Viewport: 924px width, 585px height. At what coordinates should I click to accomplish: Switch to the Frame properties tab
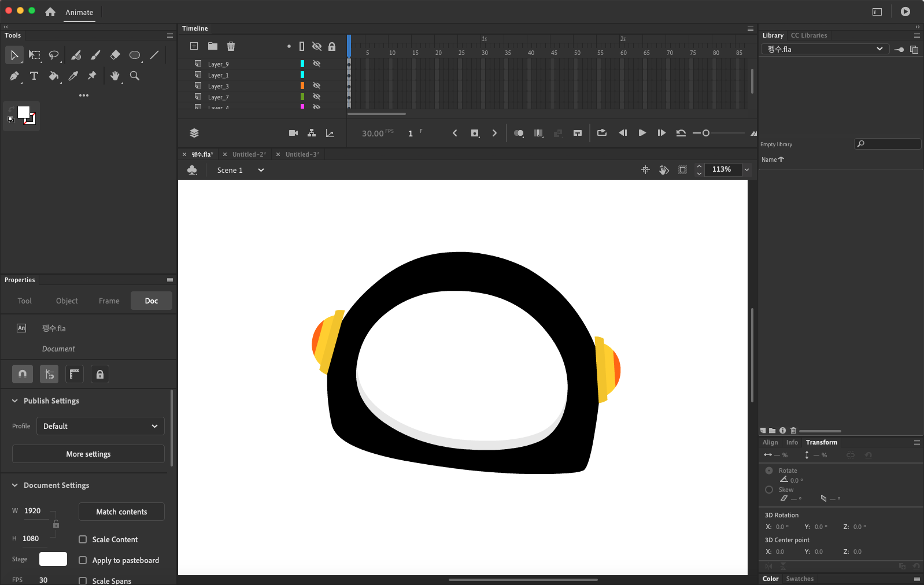click(109, 301)
